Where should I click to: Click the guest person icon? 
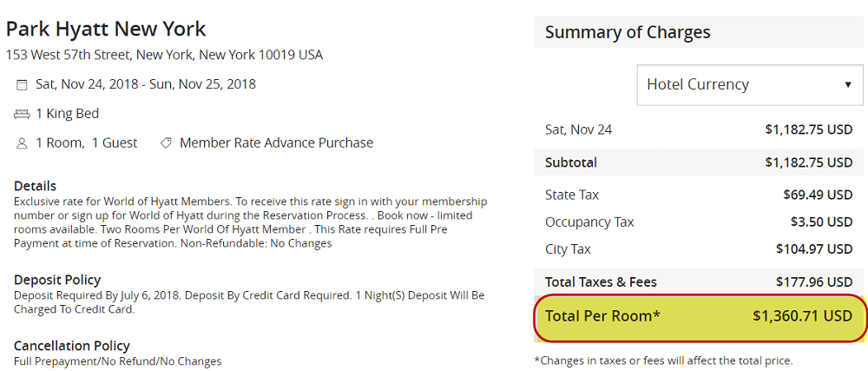22,143
